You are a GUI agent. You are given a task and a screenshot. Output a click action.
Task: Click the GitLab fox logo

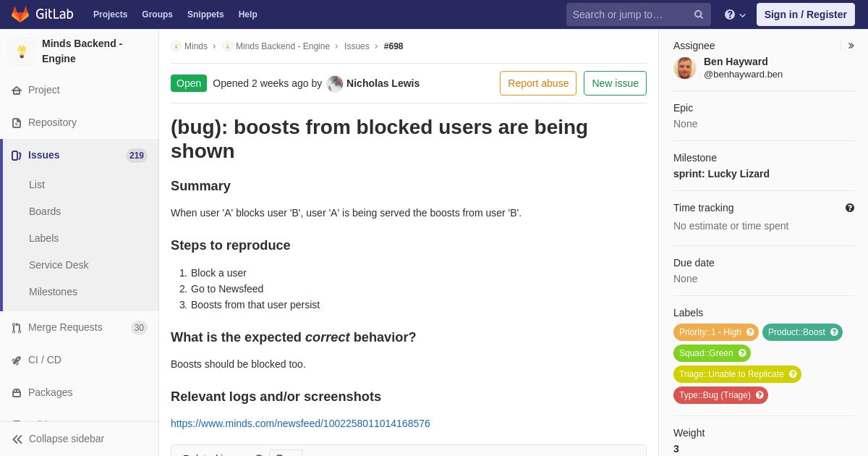click(x=20, y=14)
